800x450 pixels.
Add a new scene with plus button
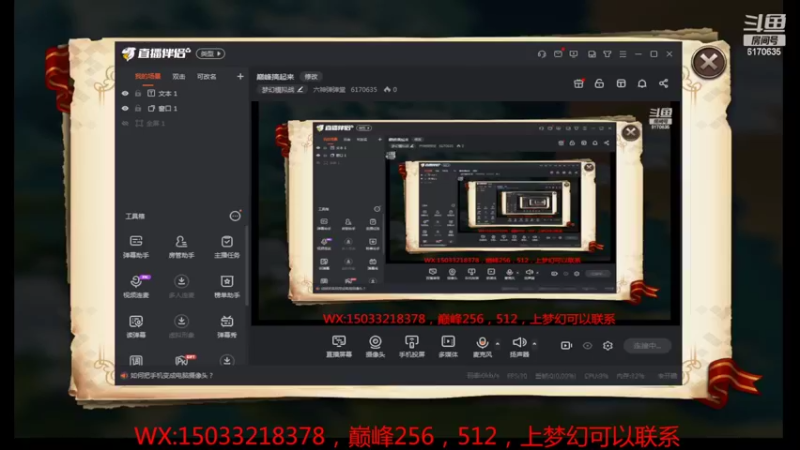click(x=240, y=77)
